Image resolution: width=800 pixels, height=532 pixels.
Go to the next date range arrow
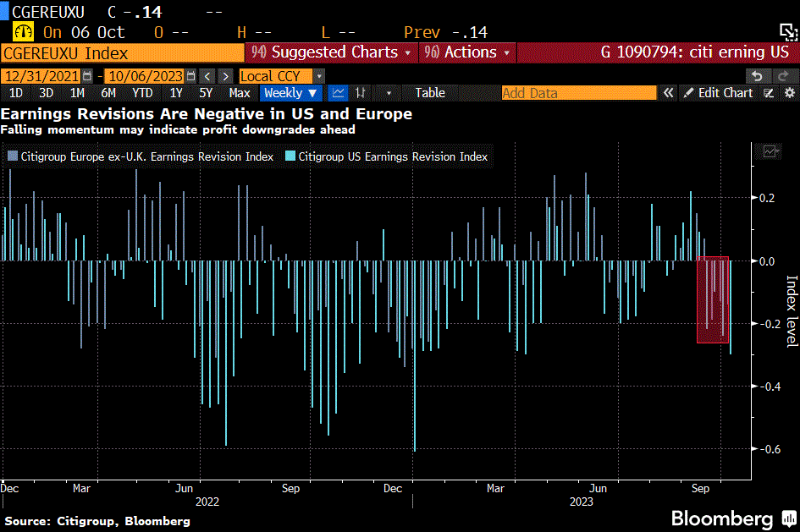[225, 76]
